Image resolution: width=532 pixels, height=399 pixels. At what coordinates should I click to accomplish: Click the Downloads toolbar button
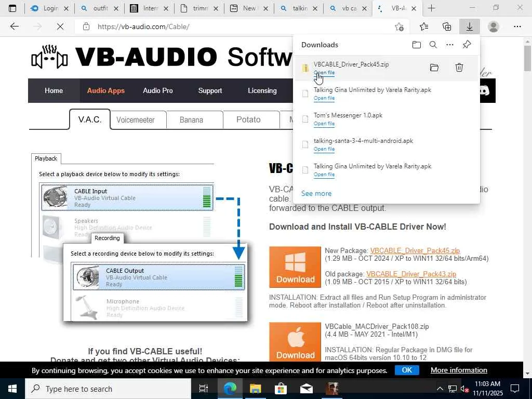pos(469,26)
